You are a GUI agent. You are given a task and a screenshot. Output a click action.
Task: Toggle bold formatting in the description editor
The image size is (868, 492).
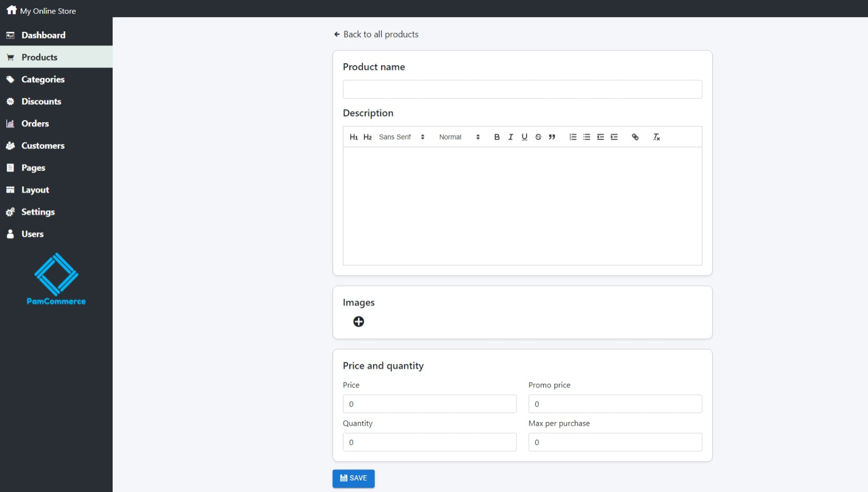[496, 137]
